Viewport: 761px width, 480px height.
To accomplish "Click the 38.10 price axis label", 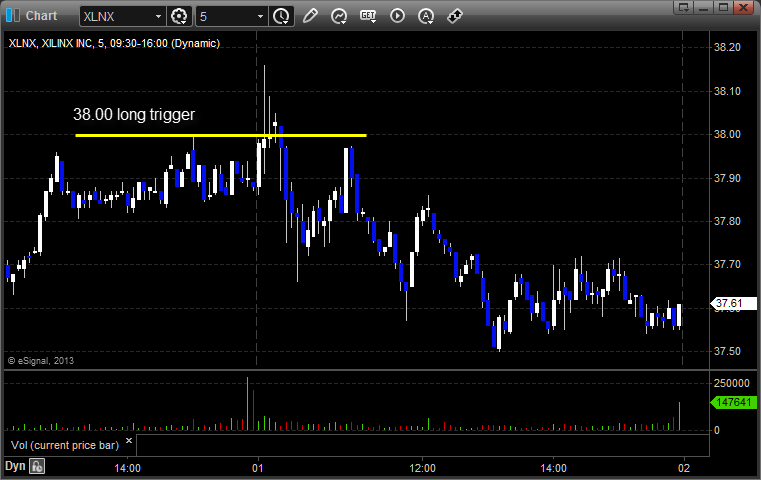I will pyautogui.click(x=727, y=91).
